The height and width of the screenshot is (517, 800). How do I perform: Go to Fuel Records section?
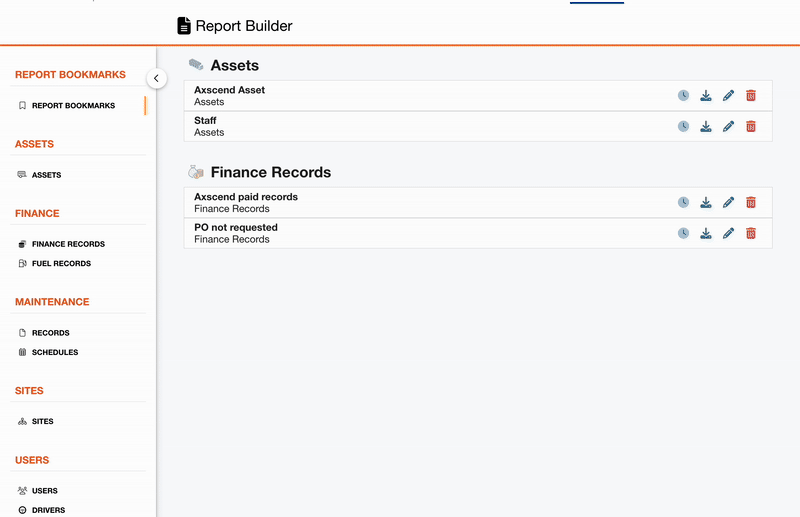[x=60, y=264]
